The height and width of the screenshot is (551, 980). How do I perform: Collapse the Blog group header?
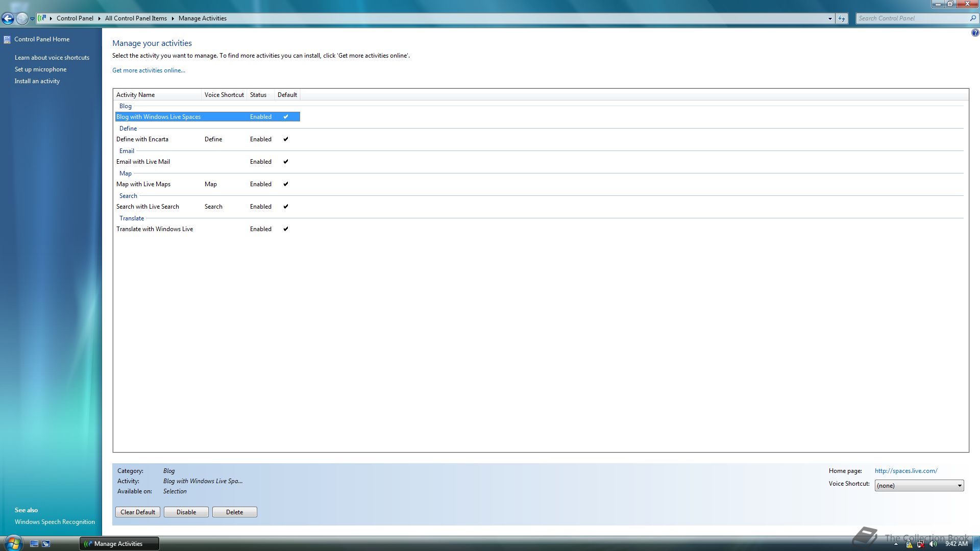tap(126, 106)
